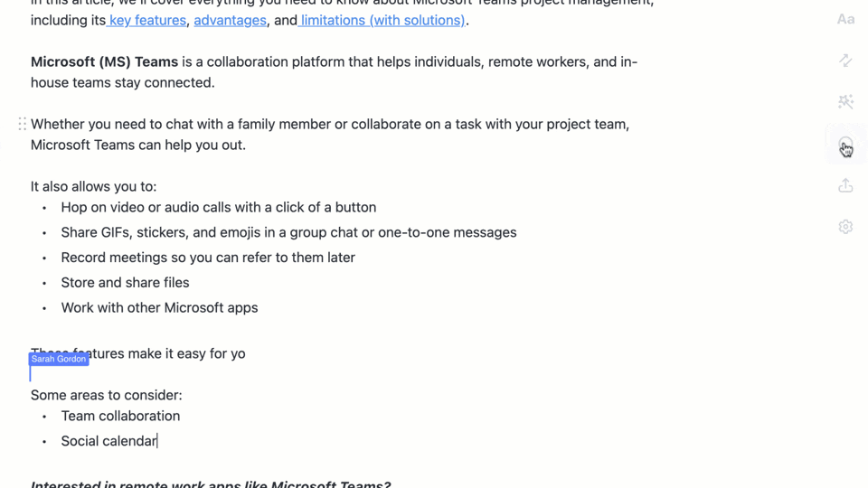
Task: Open the magic wand AI tools icon
Action: pyautogui.click(x=845, y=102)
